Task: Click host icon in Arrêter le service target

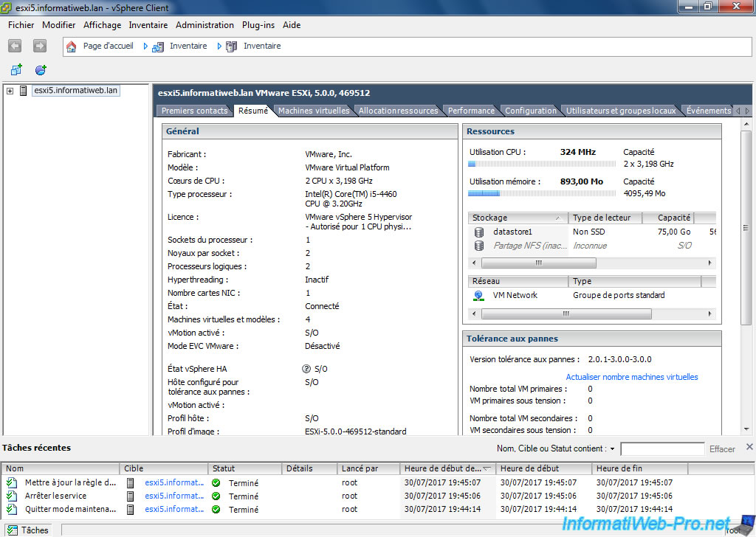Action: coord(130,496)
